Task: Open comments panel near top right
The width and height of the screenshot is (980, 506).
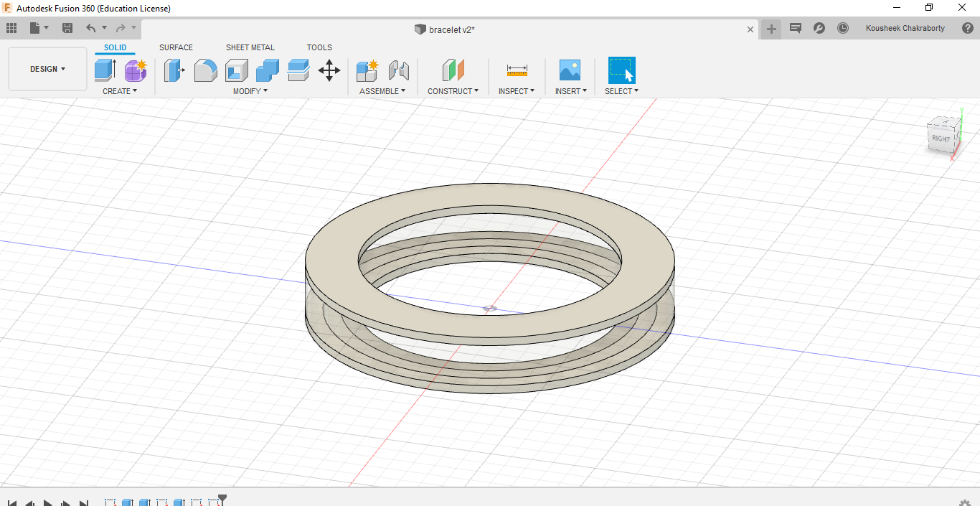Action: click(x=795, y=28)
